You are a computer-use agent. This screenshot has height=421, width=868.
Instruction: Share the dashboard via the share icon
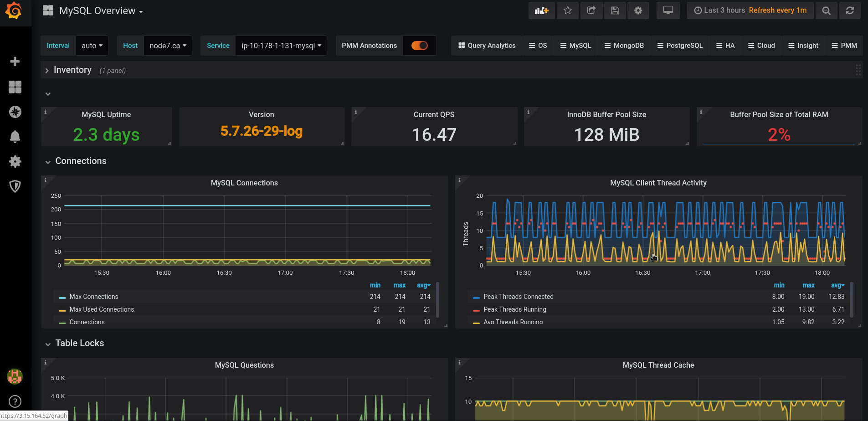click(x=591, y=10)
